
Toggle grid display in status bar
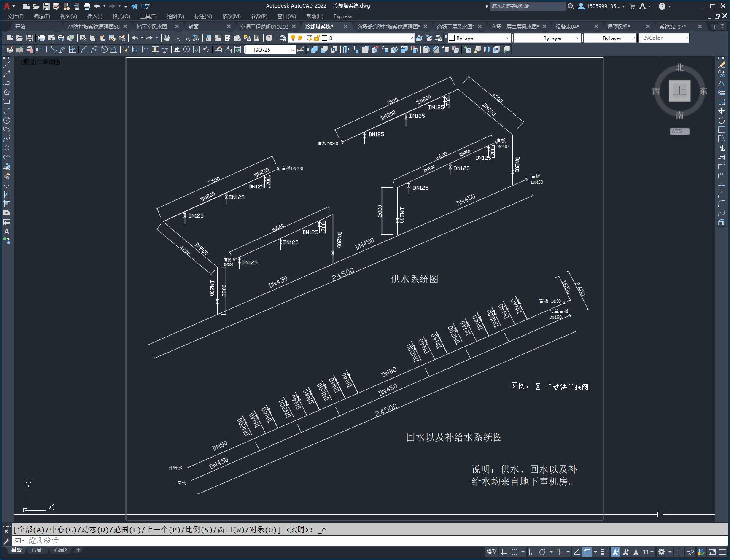click(x=504, y=552)
